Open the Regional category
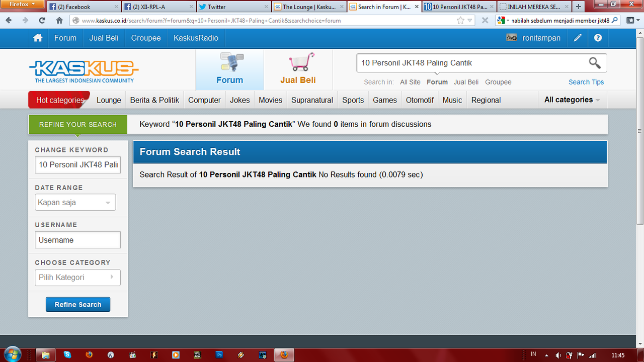644x362 pixels. coord(486,100)
